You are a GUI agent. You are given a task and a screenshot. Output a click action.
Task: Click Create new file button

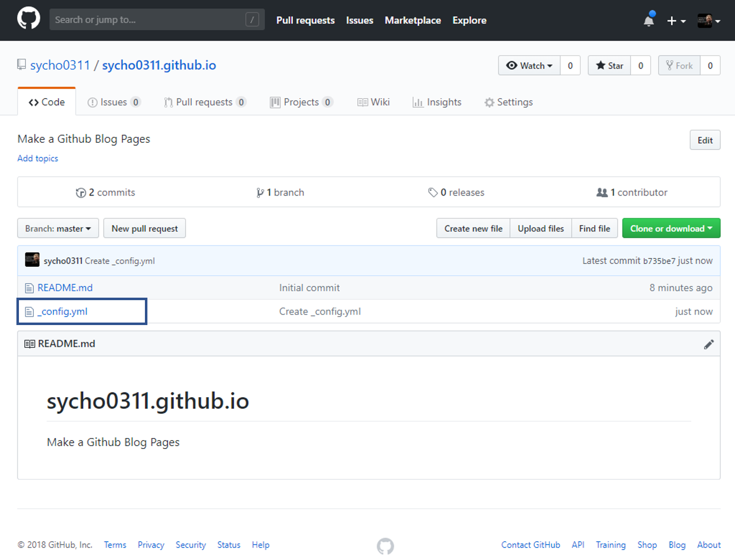[x=473, y=228]
